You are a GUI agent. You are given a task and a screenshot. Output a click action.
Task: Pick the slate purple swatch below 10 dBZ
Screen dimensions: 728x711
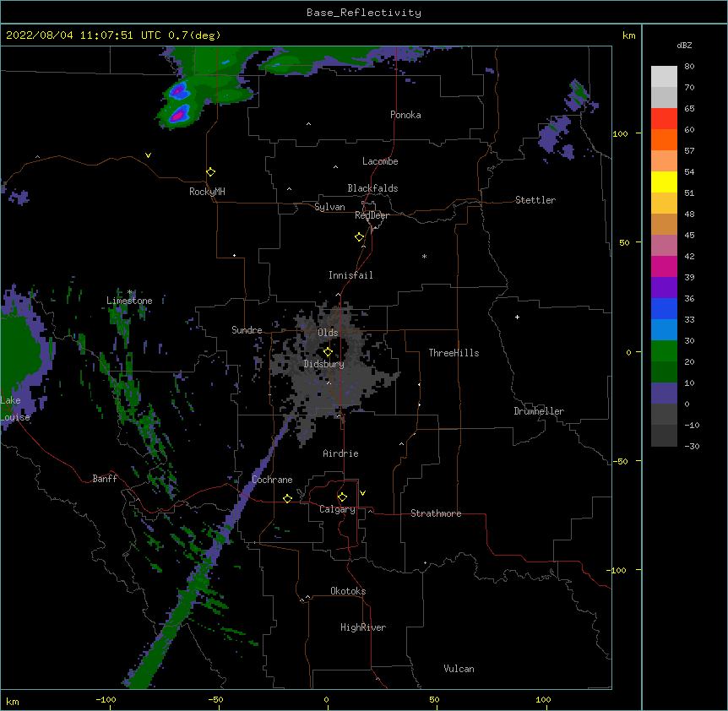pyautogui.click(x=664, y=393)
